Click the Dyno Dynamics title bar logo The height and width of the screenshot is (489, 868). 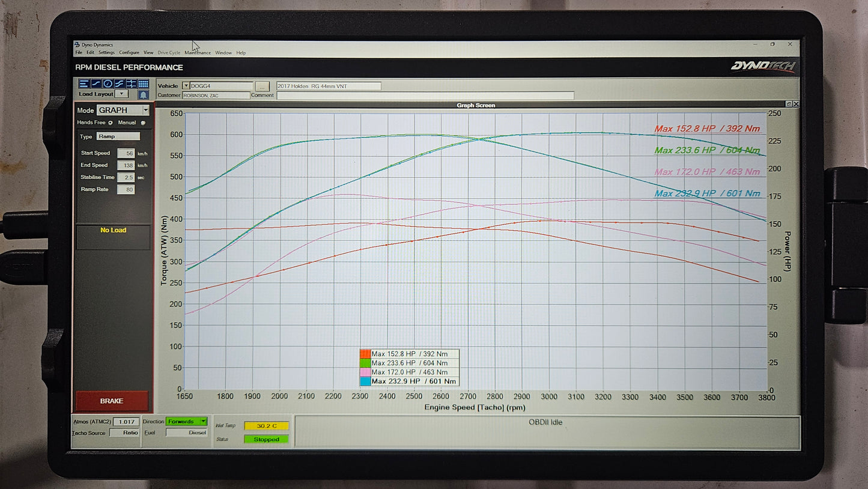click(77, 44)
